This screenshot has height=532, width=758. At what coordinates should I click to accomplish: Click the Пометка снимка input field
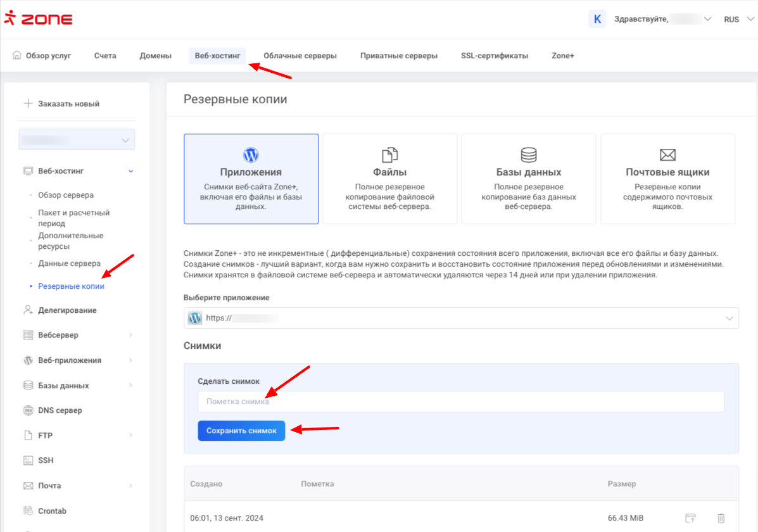(460, 402)
